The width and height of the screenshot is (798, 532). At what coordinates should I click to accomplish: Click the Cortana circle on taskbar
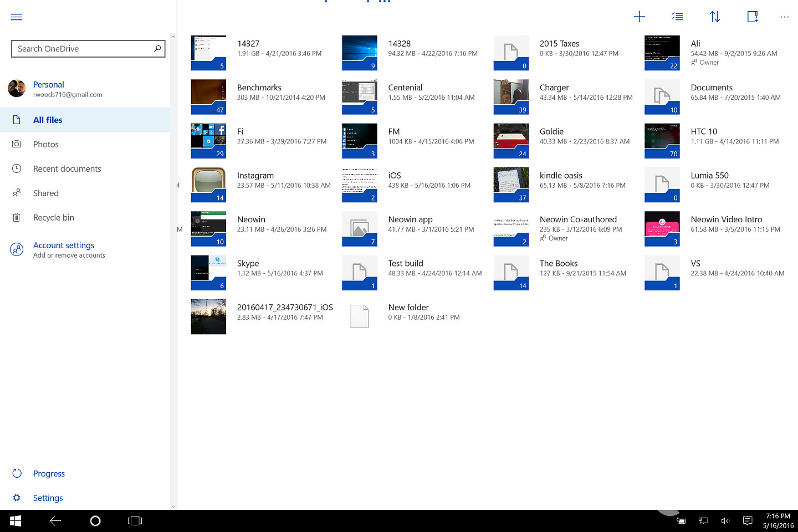point(95,521)
